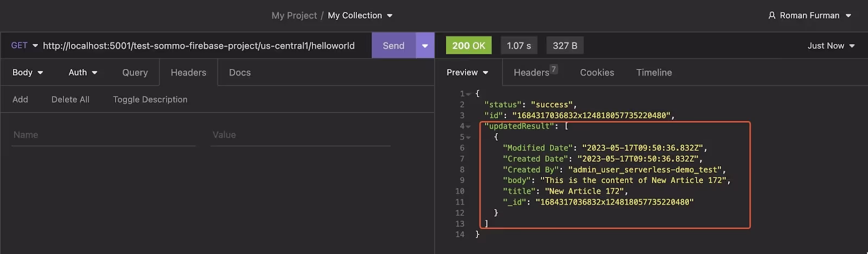Switch to the response Headers tab
Viewport: 868px width, 254px height.
pyautogui.click(x=531, y=72)
